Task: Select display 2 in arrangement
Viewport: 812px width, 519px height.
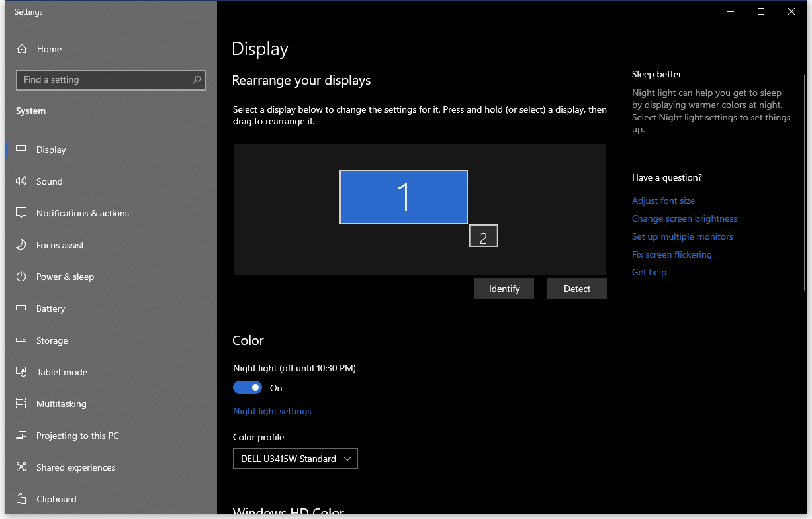Action: 483,236
